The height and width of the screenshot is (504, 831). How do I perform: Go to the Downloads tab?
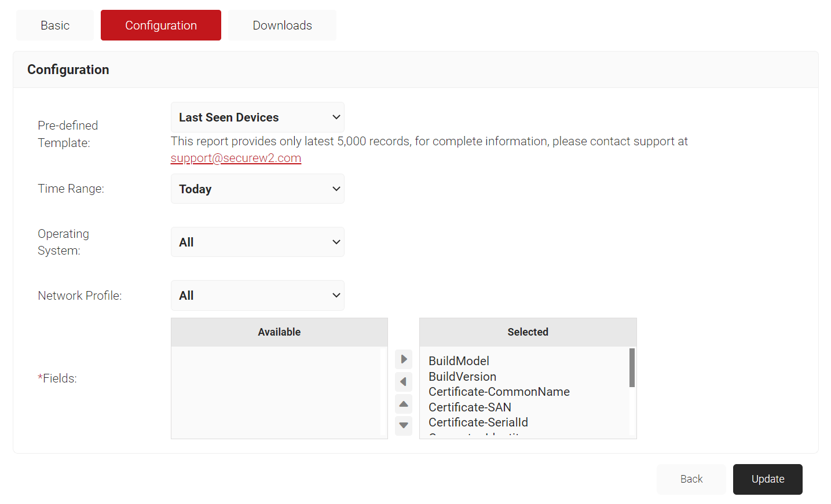[x=282, y=25]
